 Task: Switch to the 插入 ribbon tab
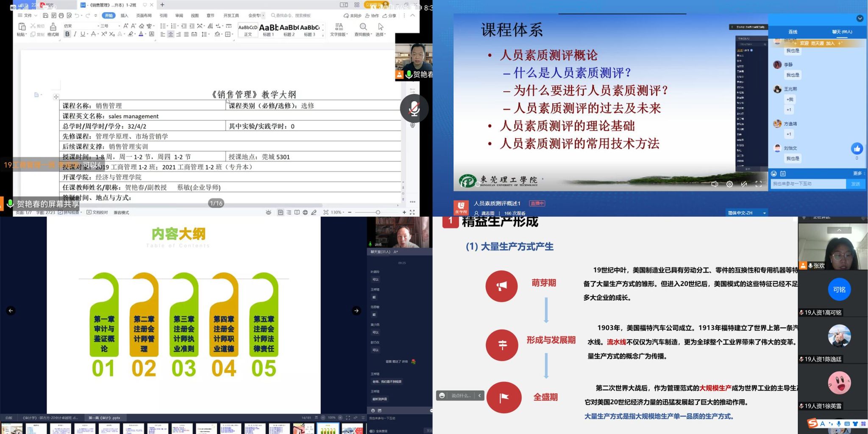click(x=125, y=15)
